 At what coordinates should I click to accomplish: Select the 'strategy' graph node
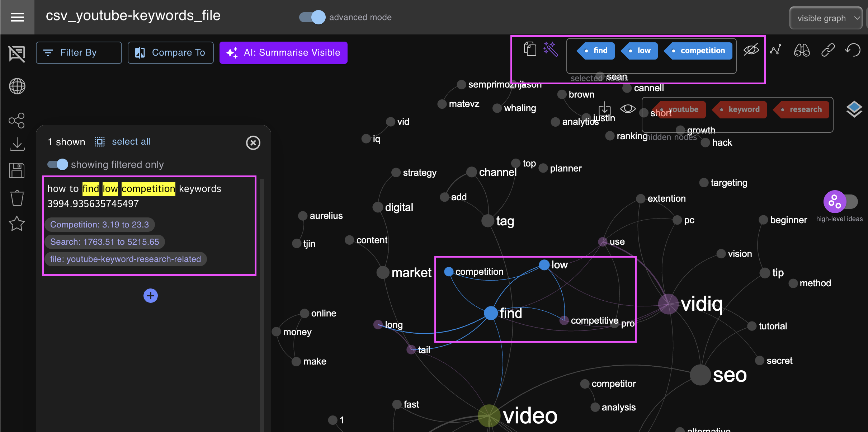click(x=396, y=173)
